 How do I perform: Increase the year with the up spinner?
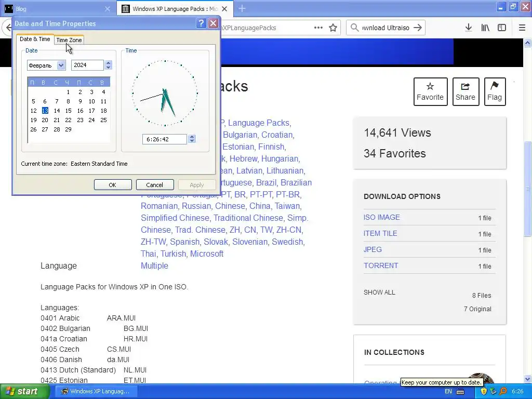pos(108,62)
